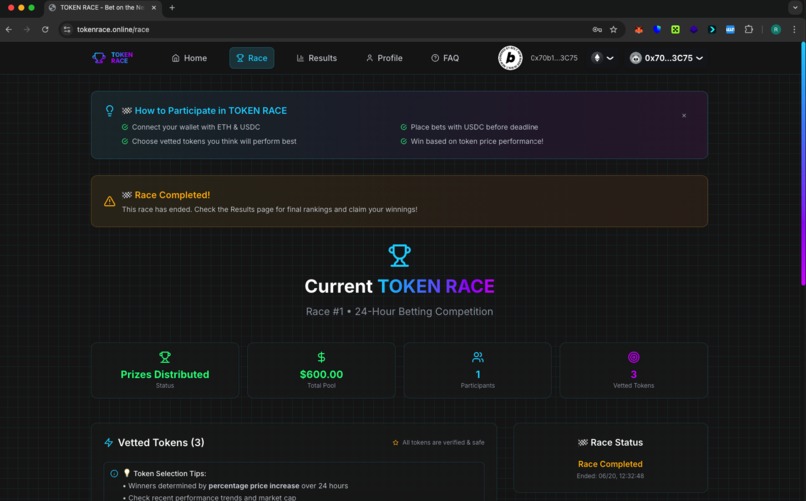Viewport: 806px width, 501px height.
Task: Click the browser forward arrow
Action: point(27,29)
